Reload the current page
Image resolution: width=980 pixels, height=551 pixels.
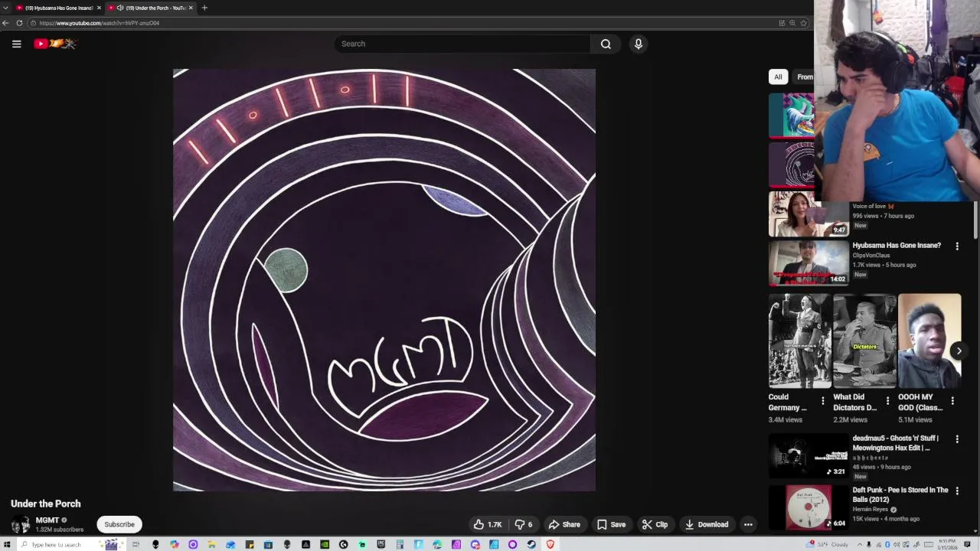coord(19,23)
